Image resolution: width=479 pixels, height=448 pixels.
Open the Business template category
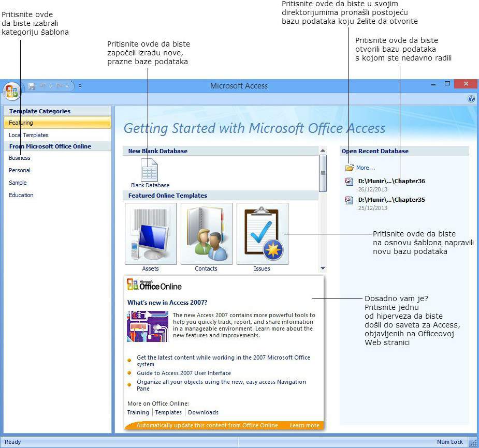tap(20, 158)
